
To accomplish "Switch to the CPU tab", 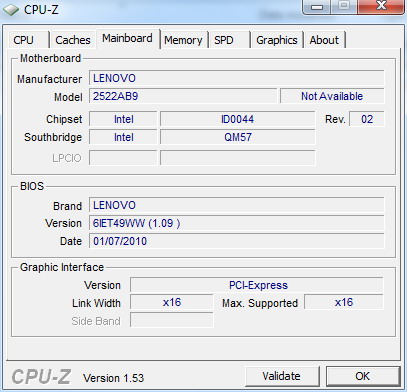I will (28, 40).
